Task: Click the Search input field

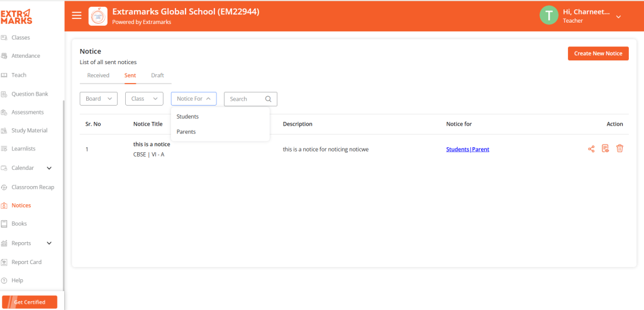Action: pyautogui.click(x=250, y=99)
